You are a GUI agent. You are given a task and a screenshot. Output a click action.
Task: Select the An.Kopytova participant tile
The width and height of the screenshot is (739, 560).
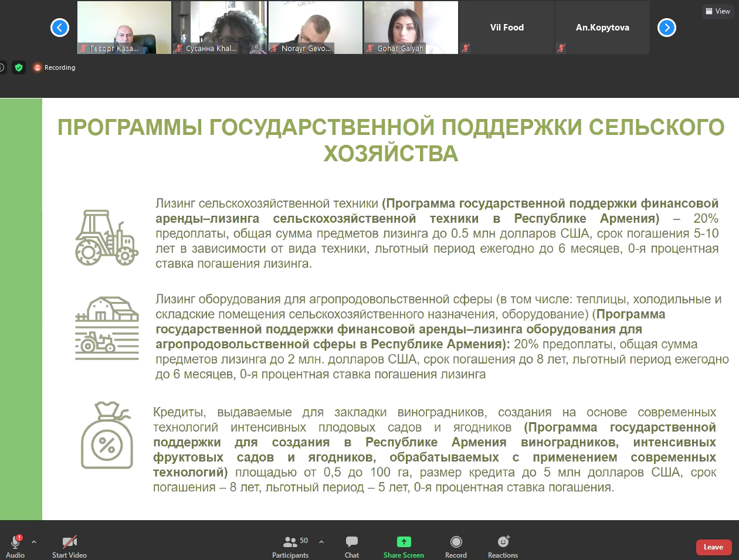[x=602, y=28]
